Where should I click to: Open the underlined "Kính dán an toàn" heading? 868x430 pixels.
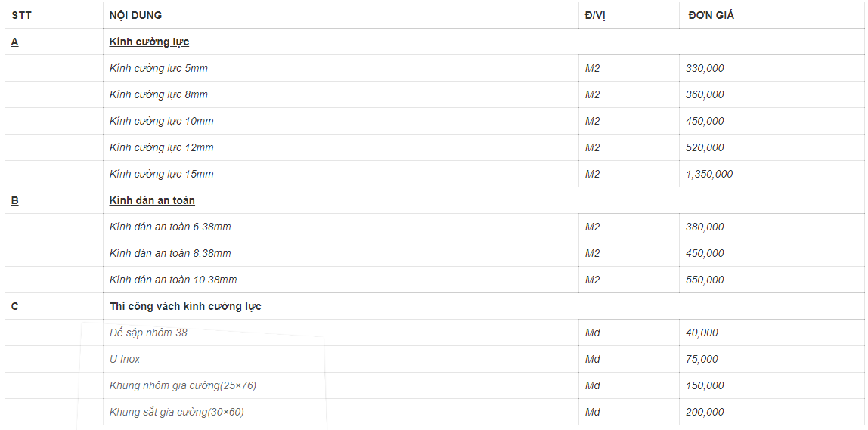tap(152, 200)
